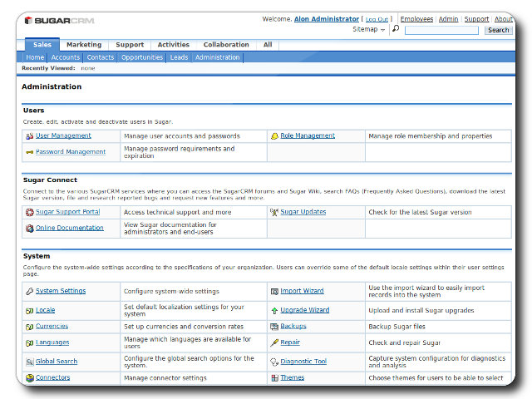Image resolution: width=532 pixels, height=399 pixels.
Task: Switch to the Marketing tab
Action: [x=84, y=45]
